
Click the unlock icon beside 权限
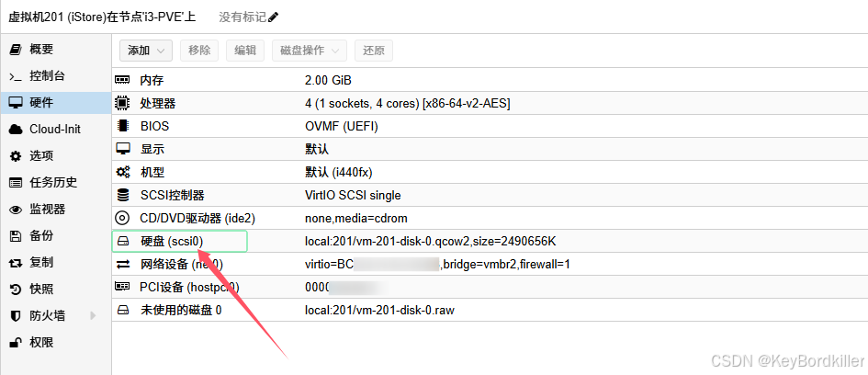coord(16,343)
